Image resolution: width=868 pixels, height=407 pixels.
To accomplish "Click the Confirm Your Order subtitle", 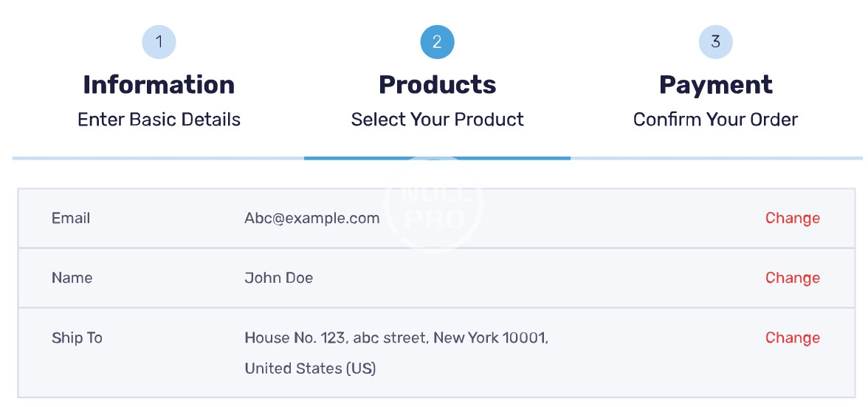I will (x=715, y=120).
